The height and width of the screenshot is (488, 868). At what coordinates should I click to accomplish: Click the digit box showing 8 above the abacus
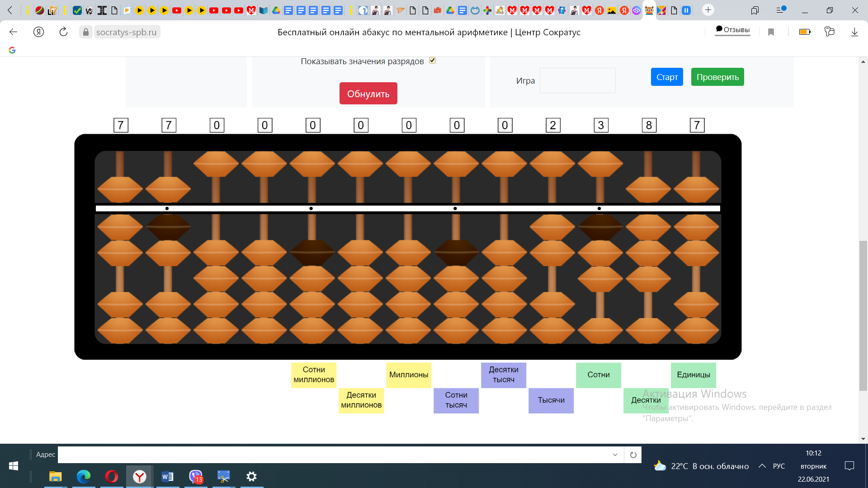649,125
